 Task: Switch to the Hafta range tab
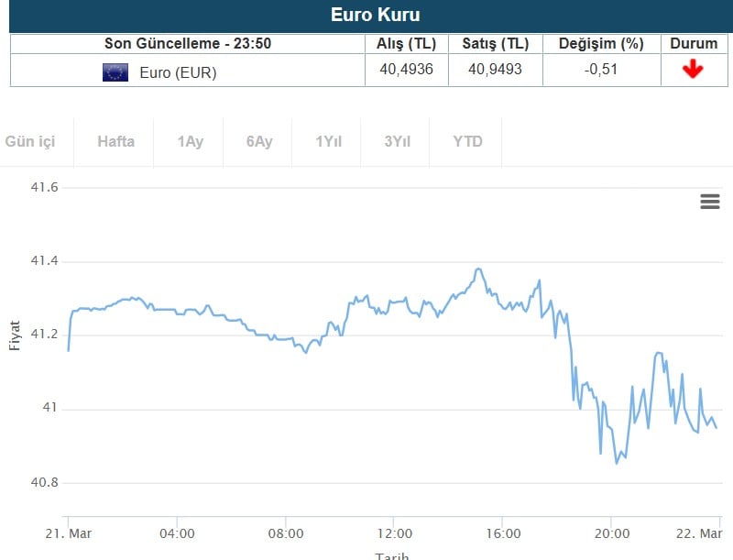115,141
